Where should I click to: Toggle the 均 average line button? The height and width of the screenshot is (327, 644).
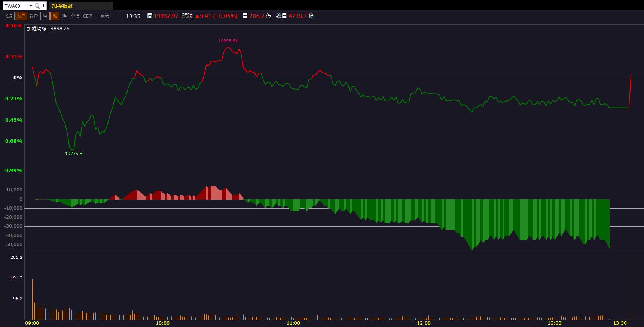click(x=45, y=16)
